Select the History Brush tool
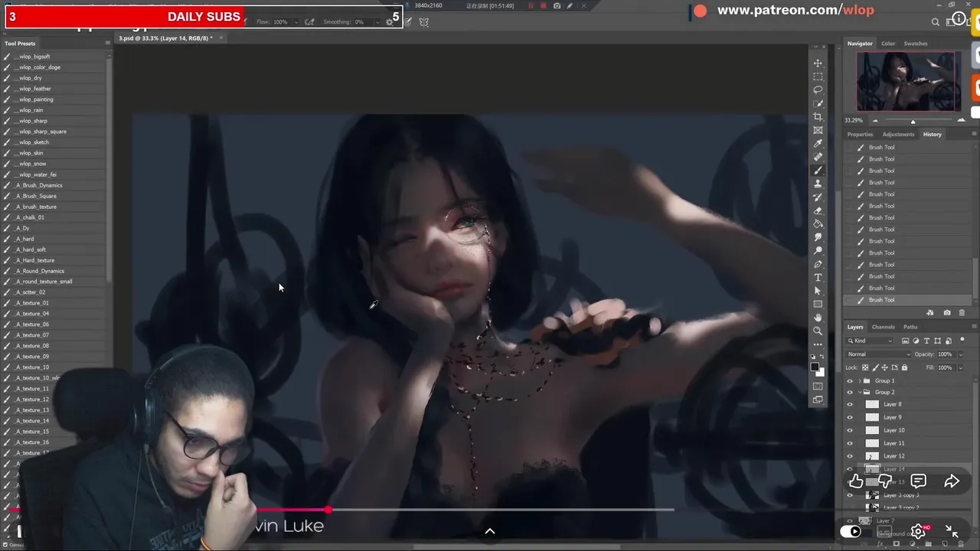The width and height of the screenshot is (980, 551). click(x=818, y=197)
